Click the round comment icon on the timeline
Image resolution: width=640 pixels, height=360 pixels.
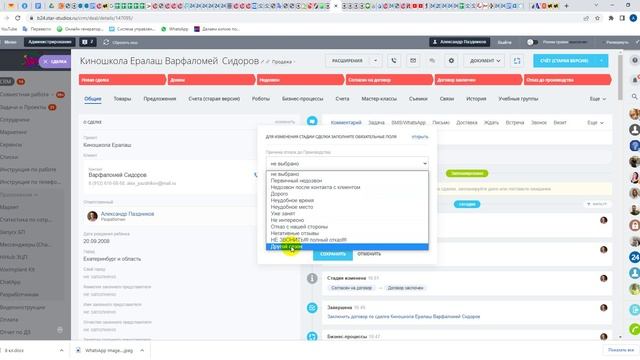pos(312,121)
